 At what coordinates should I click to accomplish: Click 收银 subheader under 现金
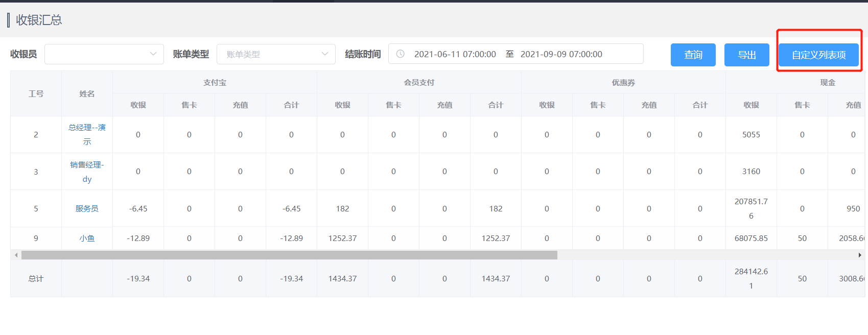point(751,105)
